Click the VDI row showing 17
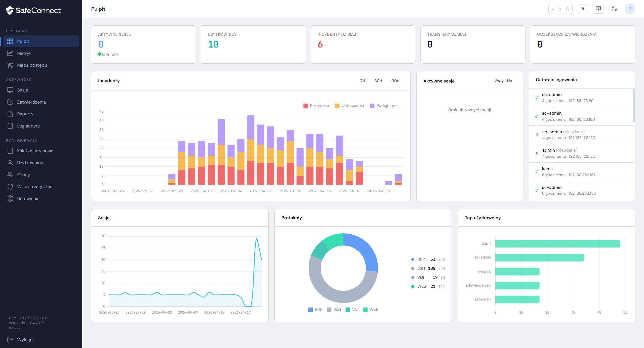Viewport: 644px width, 348px height. coord(428,277)
